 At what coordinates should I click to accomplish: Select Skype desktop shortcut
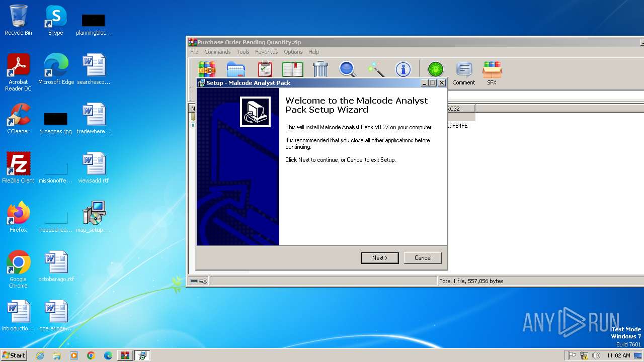56,20
